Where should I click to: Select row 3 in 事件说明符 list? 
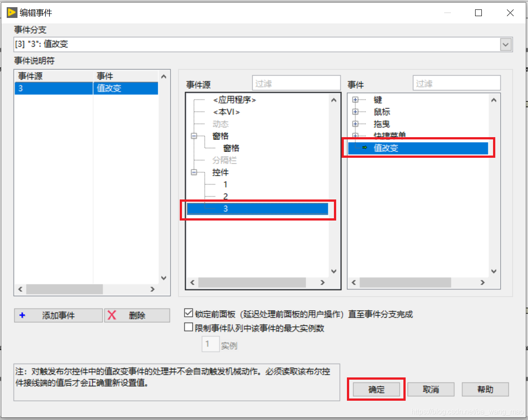click(x=86, y=88)
